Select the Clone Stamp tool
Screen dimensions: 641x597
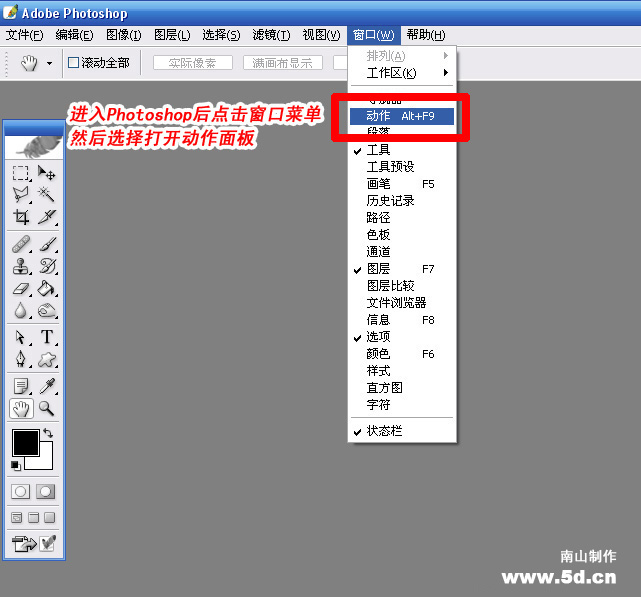[x=20, y=266]
